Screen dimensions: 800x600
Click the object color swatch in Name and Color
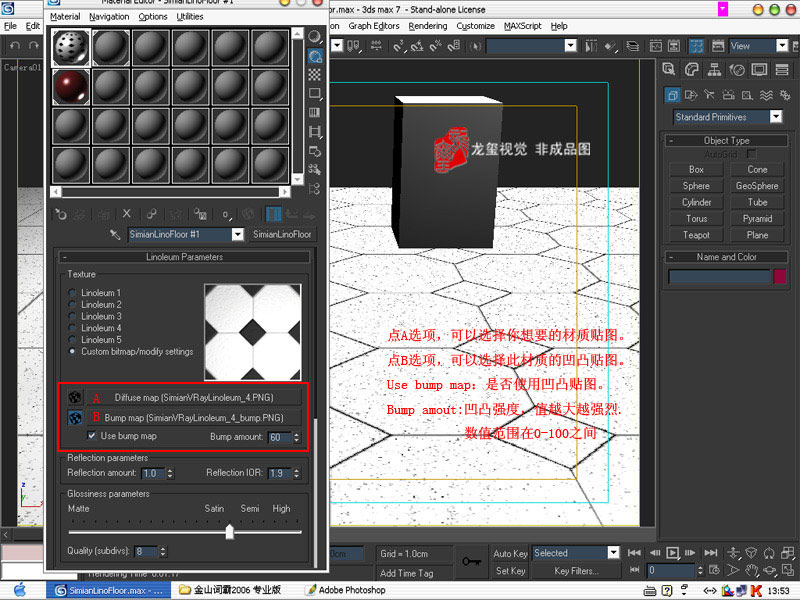780,277
